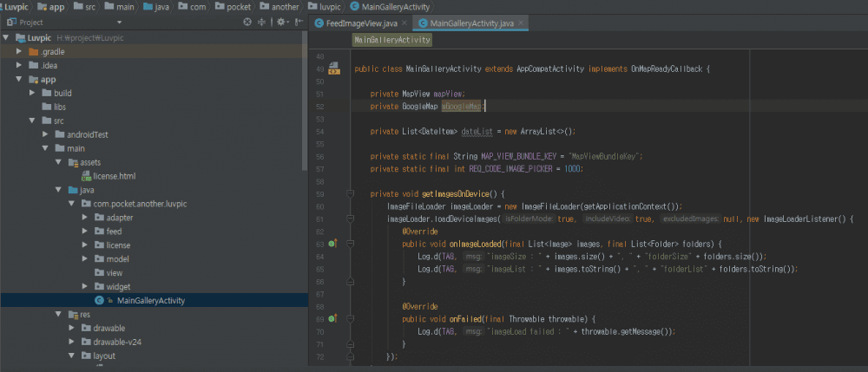Image resolution: width=868 pixels, height=372 pixels.
Task: Close the MainGalleryActivity.java tab
Action: click(522, 23)
